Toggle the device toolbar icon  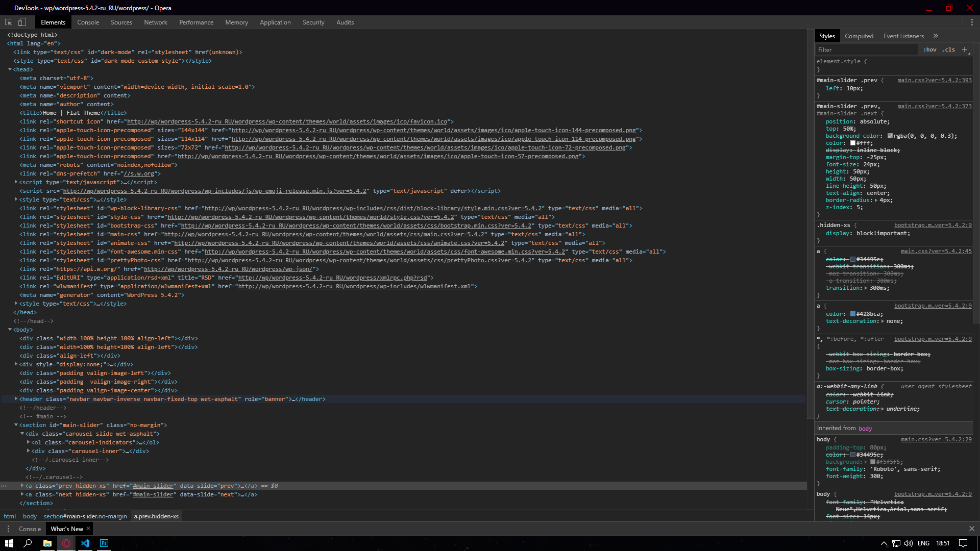(x=22, y=22)
